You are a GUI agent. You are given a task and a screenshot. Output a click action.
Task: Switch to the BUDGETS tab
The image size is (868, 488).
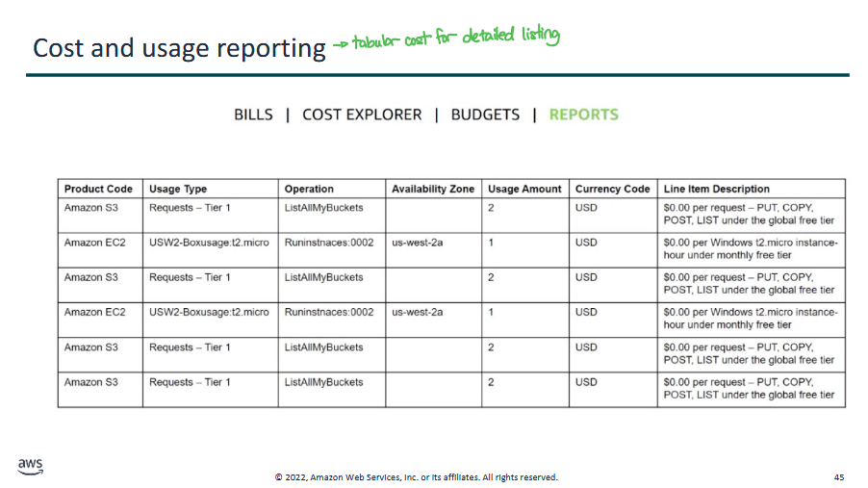click(x=485, y=115)
